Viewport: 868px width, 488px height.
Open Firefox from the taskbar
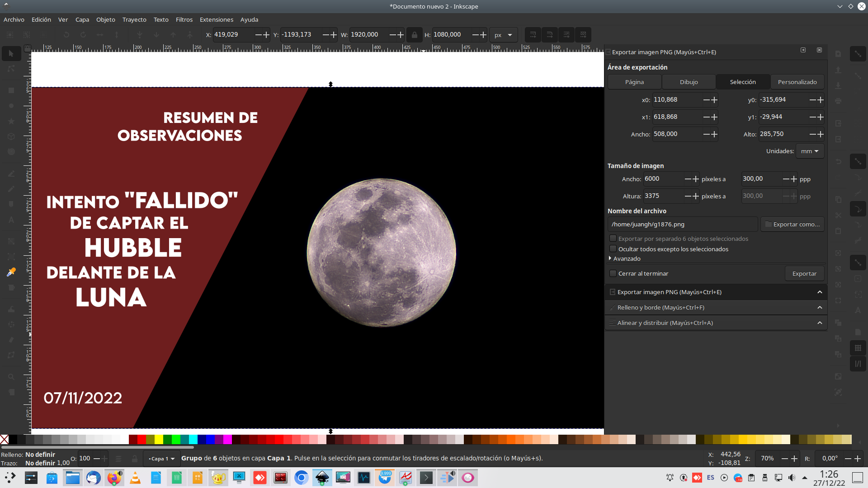114,478
